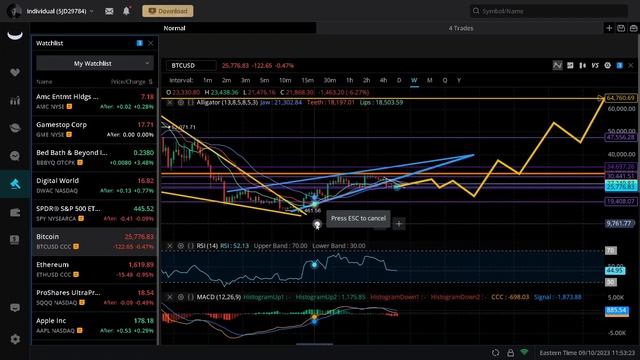The height and width of the screenshot is (360, 640).
Task: Select the Ethereum row in the watchlist
Action: tap(95, 269)
